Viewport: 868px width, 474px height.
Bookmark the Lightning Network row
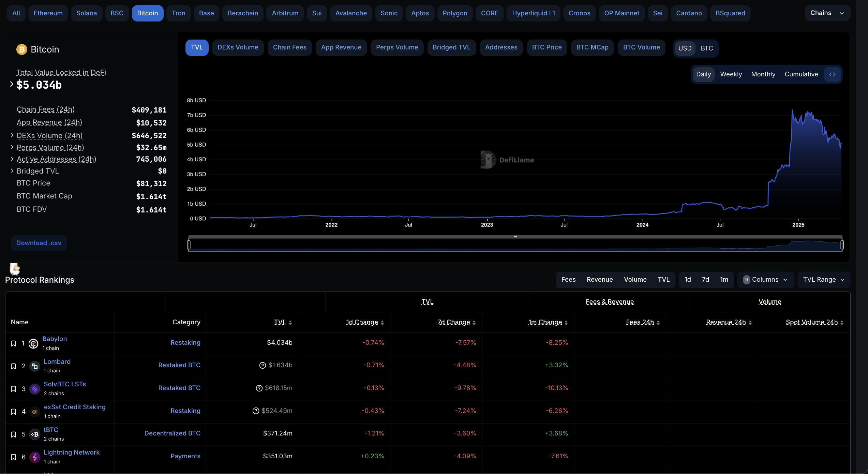click(13, 457)
